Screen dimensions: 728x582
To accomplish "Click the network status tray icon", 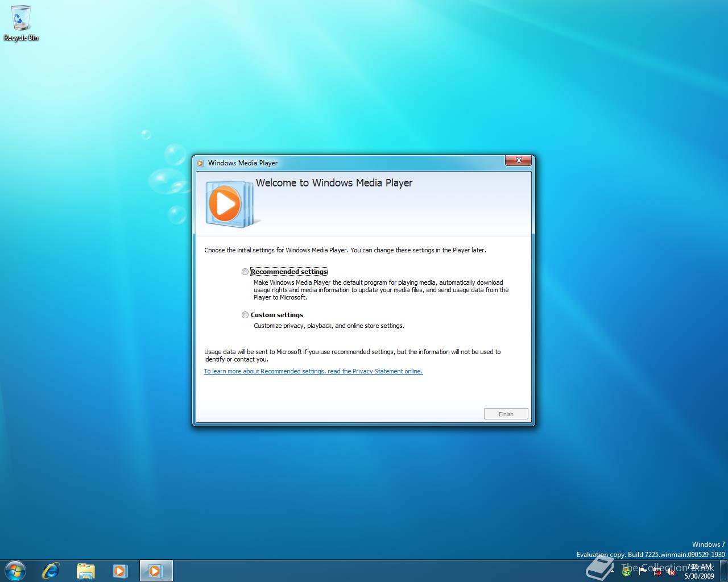I will (657, 571).
